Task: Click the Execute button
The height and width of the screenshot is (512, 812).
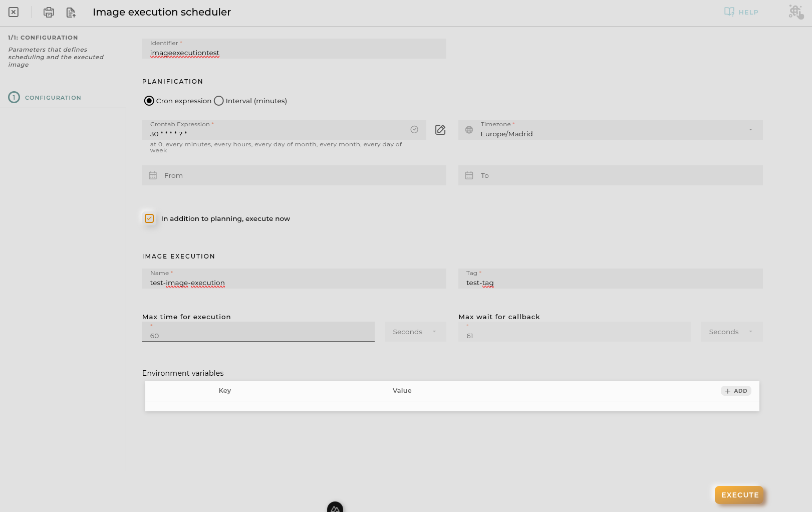Action: 739,495
